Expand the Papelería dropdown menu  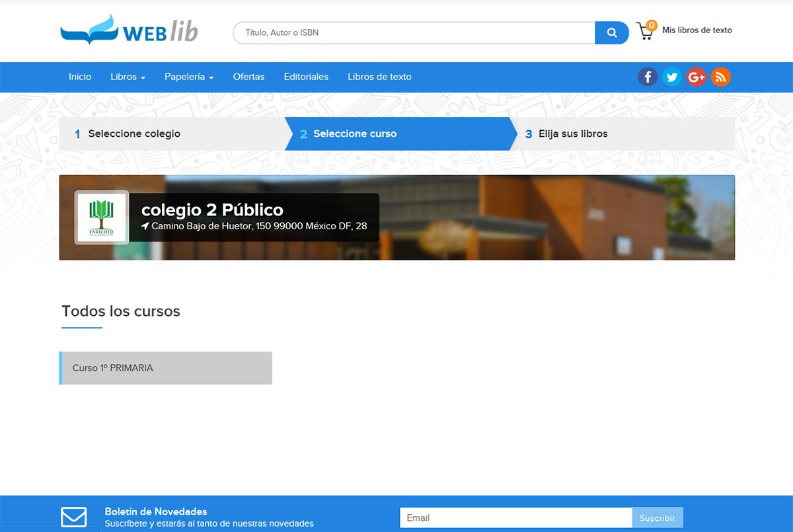(x=189, y=77)
